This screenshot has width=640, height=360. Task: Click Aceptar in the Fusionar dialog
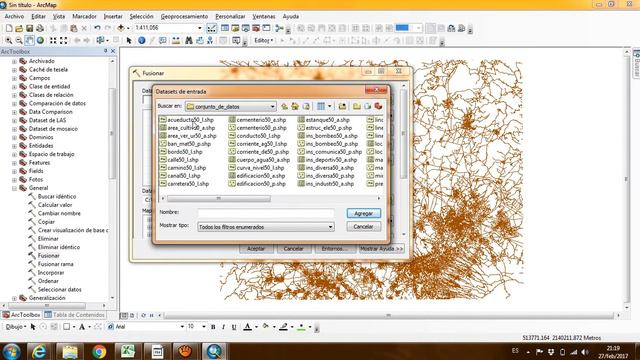click(x=256, y=249)
